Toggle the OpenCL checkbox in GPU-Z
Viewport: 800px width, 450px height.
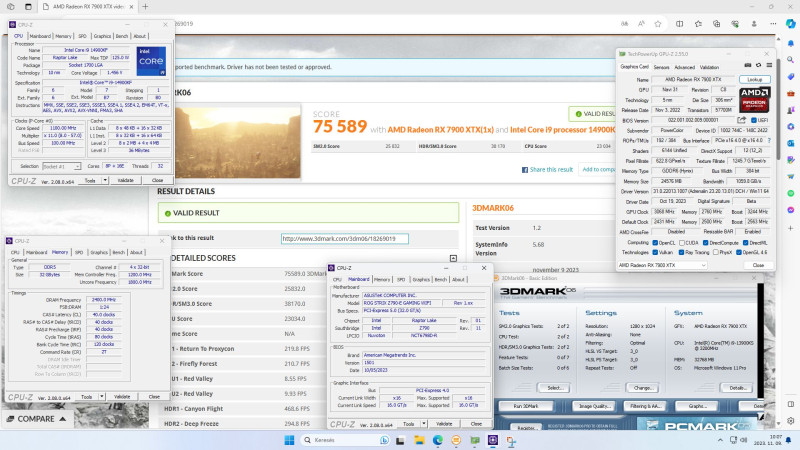(x=655, y=243)
